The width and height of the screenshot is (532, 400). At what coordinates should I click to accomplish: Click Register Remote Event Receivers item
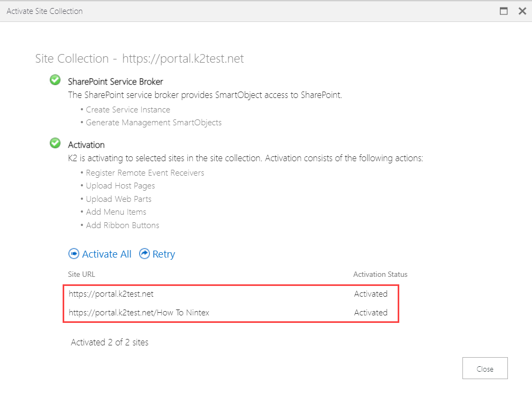145,173
